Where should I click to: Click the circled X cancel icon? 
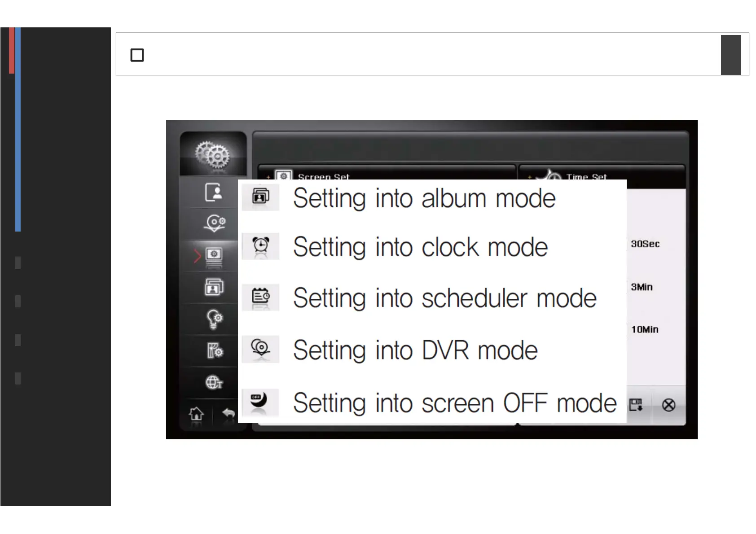point(668,405)
